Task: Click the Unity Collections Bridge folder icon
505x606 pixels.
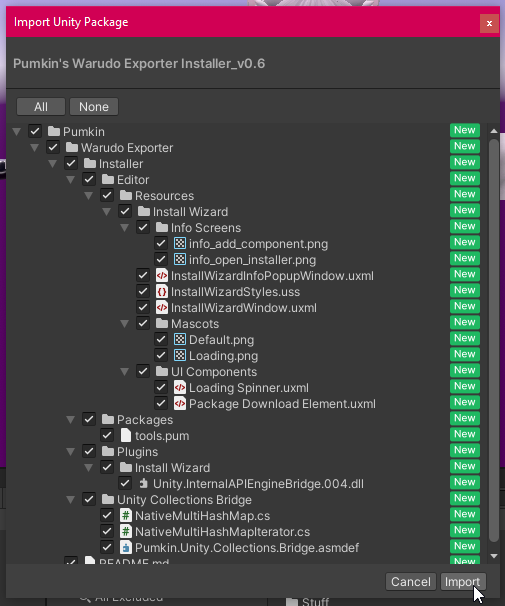Action: click(108, 499)
